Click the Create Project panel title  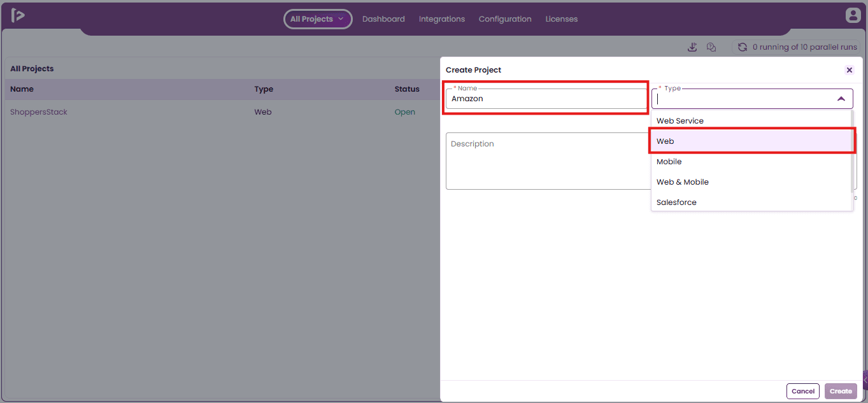(473, 70)
